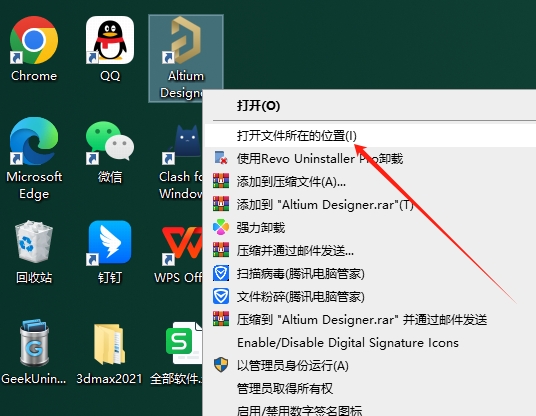Choose 压缩到 "Altium Designer.rar" 并通过邮件发送
536x416 pixels.
369,320
